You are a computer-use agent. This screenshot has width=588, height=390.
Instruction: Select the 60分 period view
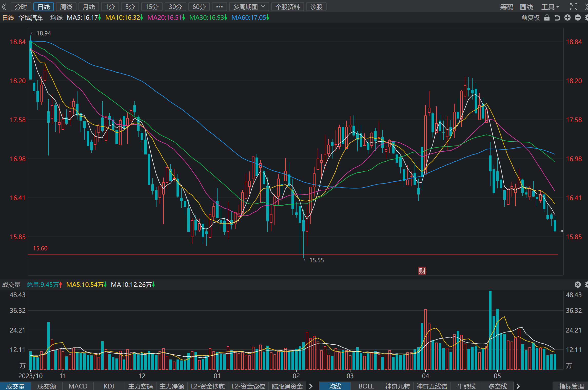(199, 7)
